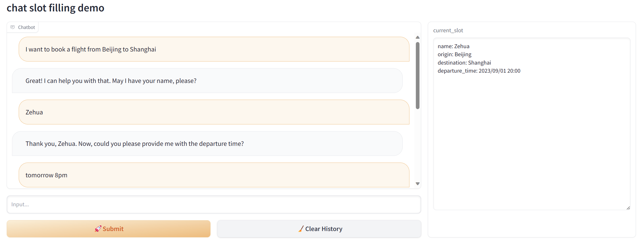This screenshot has width=644, height=243.
Task: Click the "origin: Beijing" slot line
Action: (455, 55)
